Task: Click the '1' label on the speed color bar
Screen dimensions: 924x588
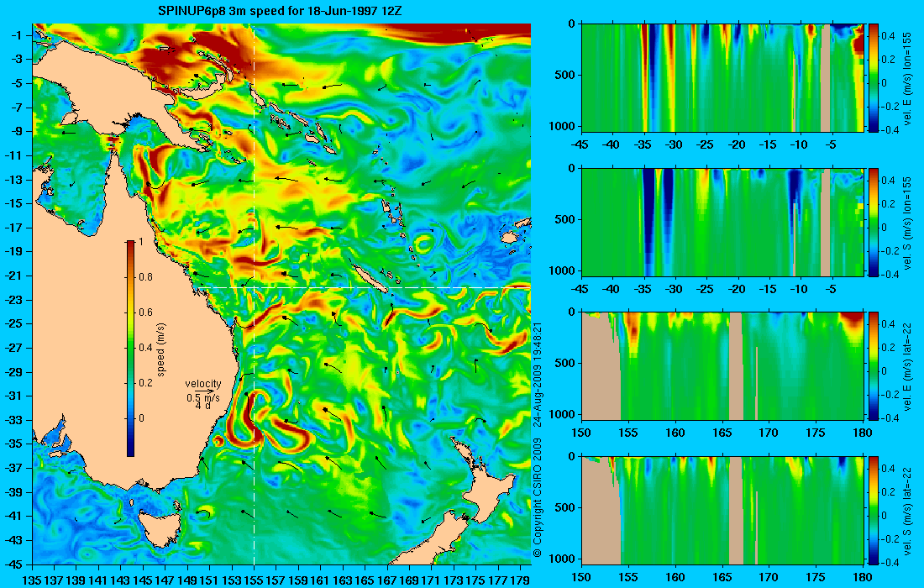Action: pyautogui.click(x=139, y=242)
